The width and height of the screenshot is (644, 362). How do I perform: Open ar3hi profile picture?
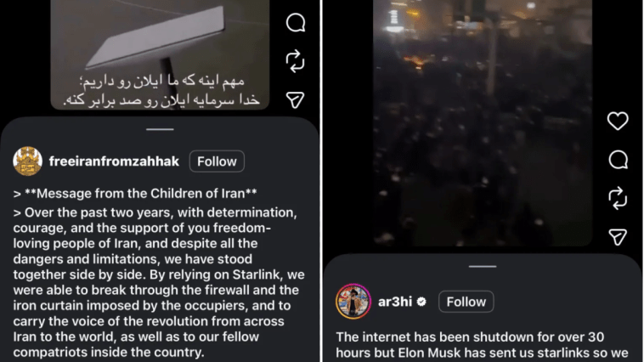[x=353, y=301]
